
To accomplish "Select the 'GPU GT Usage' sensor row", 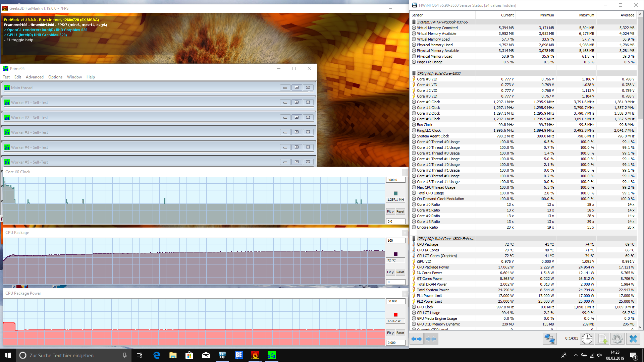I will 524,313.
